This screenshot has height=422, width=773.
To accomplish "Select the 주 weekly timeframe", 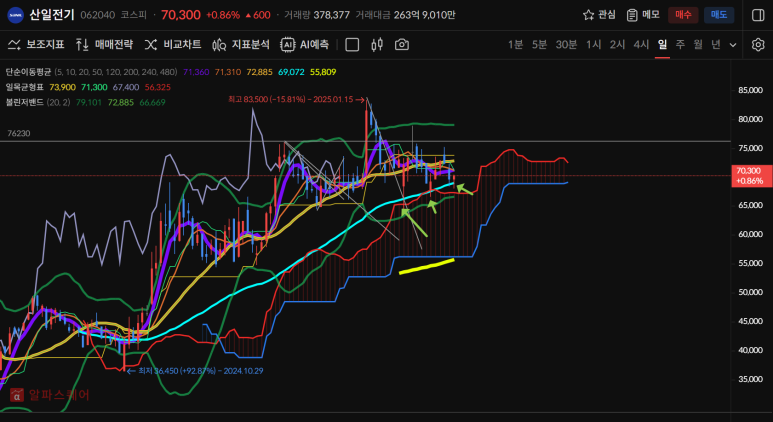I will click(680, 45).
